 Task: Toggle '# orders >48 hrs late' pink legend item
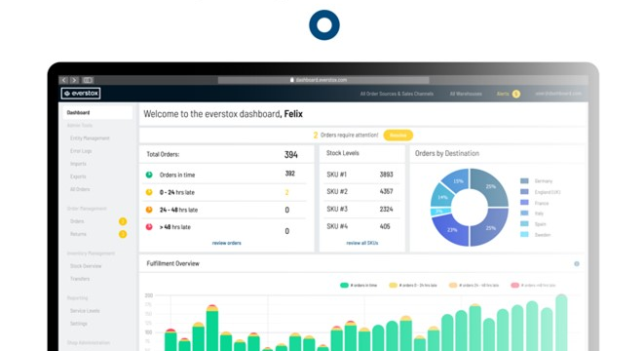click(533, 286)
